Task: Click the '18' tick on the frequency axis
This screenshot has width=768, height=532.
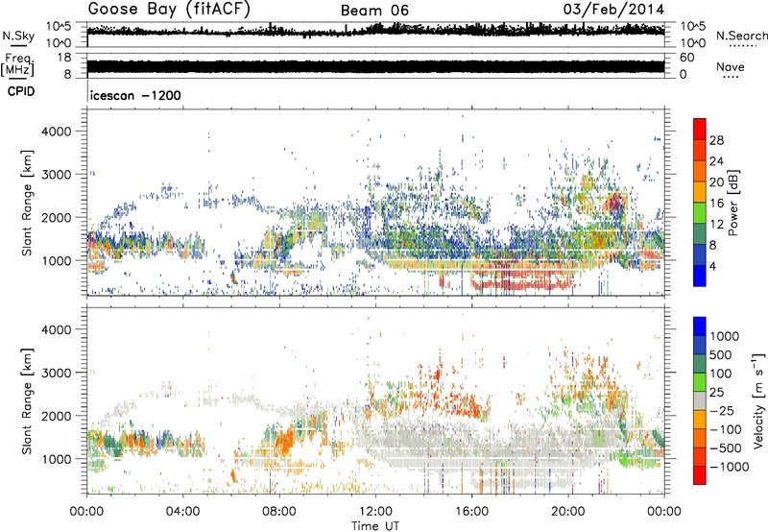Action: [63, 58]
